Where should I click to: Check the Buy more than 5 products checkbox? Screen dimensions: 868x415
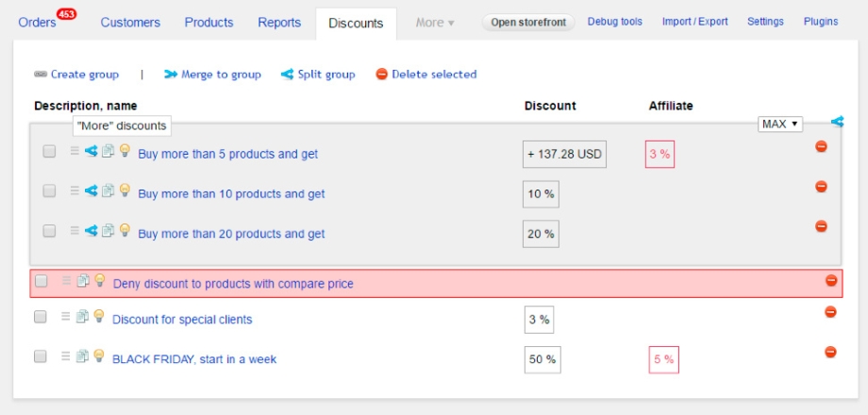[49, 151]
